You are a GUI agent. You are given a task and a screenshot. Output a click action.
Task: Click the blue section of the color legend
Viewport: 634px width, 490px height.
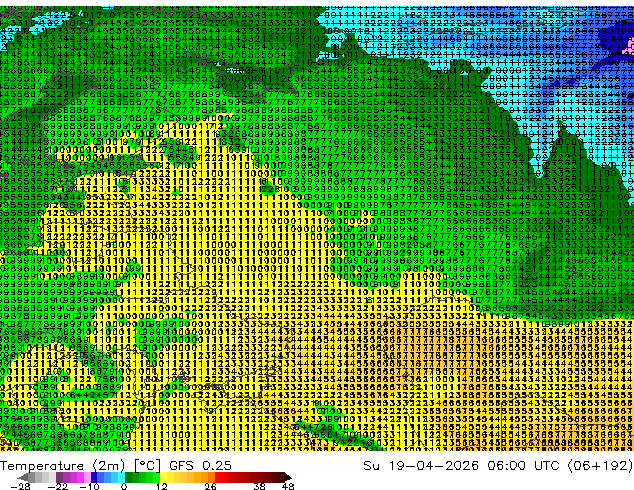108,477
